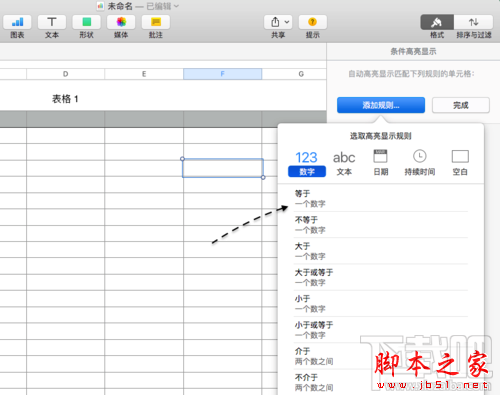Choose the 小于或等于 rule
The image size is (500, 396).
click(x=381, y=330)
